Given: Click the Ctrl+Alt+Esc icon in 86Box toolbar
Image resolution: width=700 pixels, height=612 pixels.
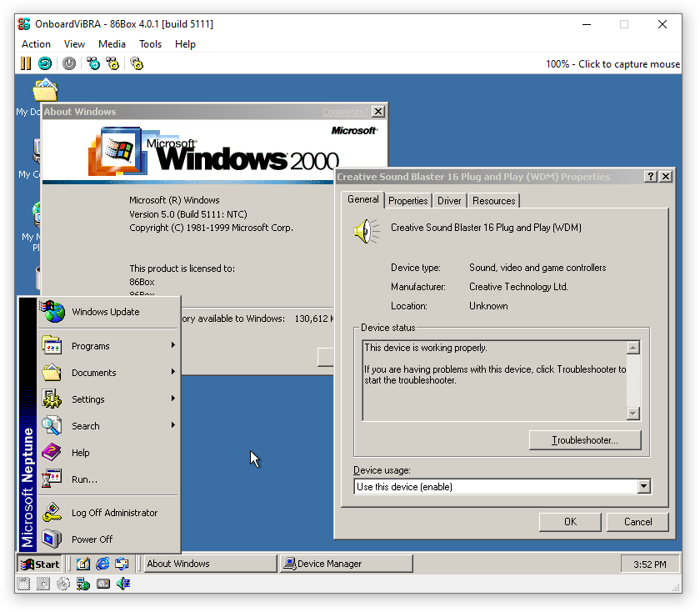Looking at the screenshot, I should [x=113, y=64].
